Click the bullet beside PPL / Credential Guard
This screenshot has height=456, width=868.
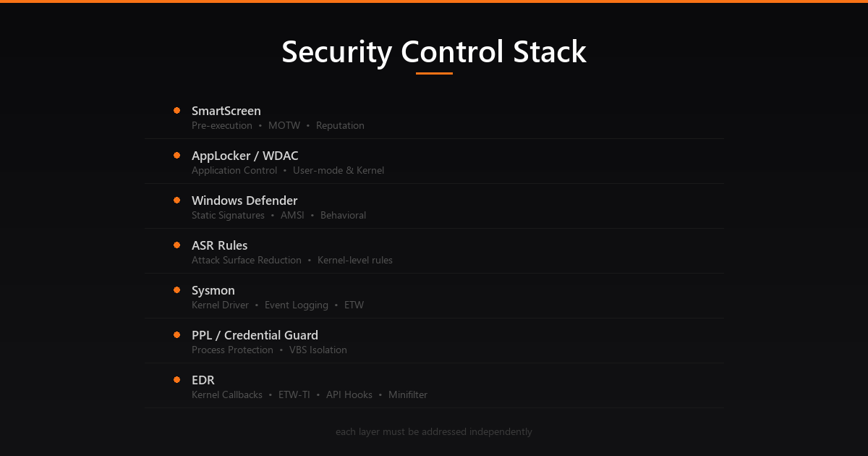click(176, 335)
